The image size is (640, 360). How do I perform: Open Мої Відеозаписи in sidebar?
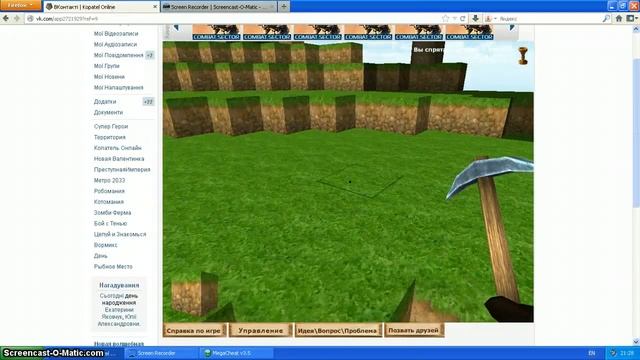pyautogui.click(x=116, y=33)
